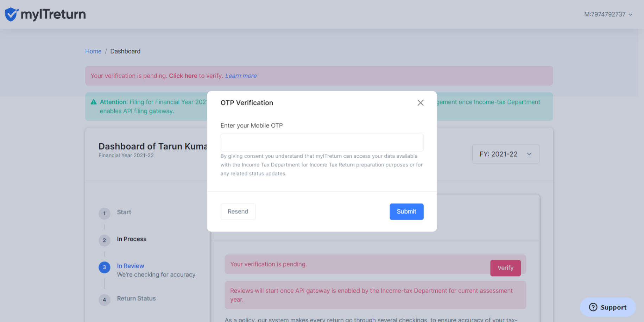Select the In Process step
644x322 pixels.
coord(132,239)
